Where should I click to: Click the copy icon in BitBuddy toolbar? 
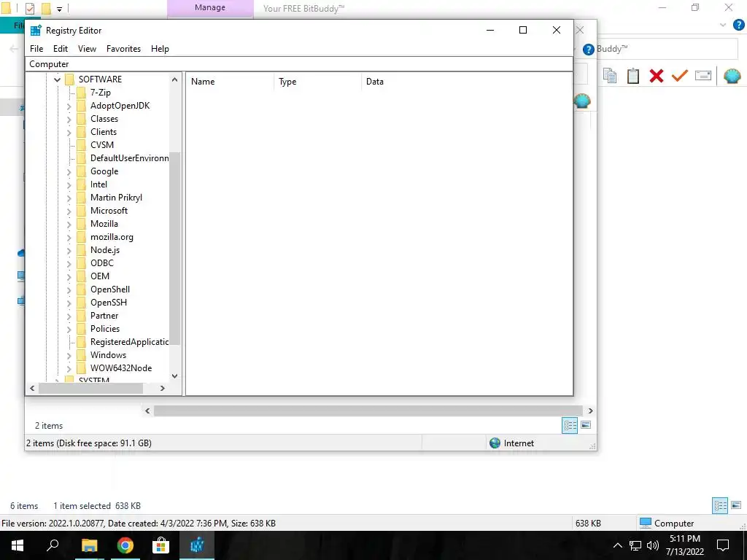tap(610, 76)
